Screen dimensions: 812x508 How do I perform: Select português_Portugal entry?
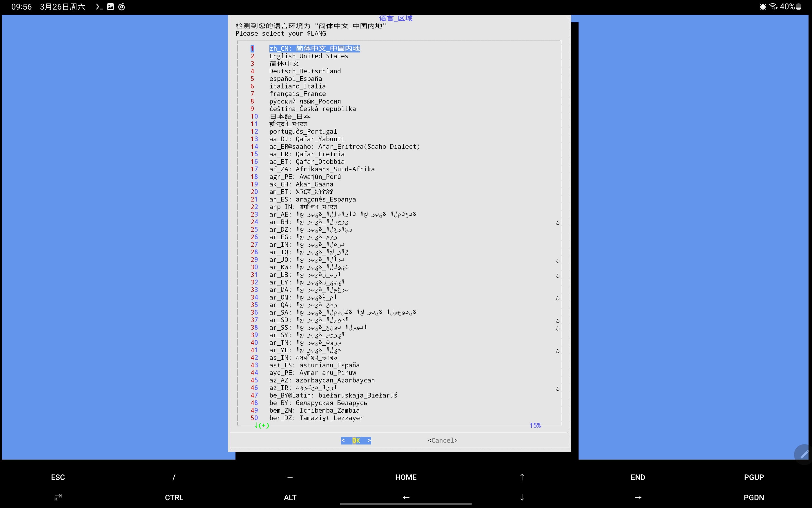pyautogui.click(x=303, y=131)
